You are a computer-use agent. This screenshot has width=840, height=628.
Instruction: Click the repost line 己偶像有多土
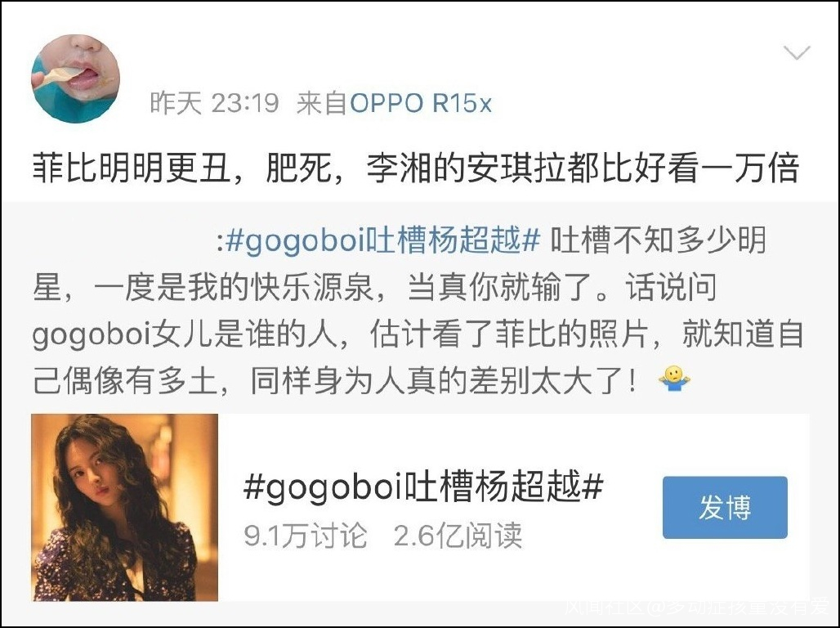(335, 381)
